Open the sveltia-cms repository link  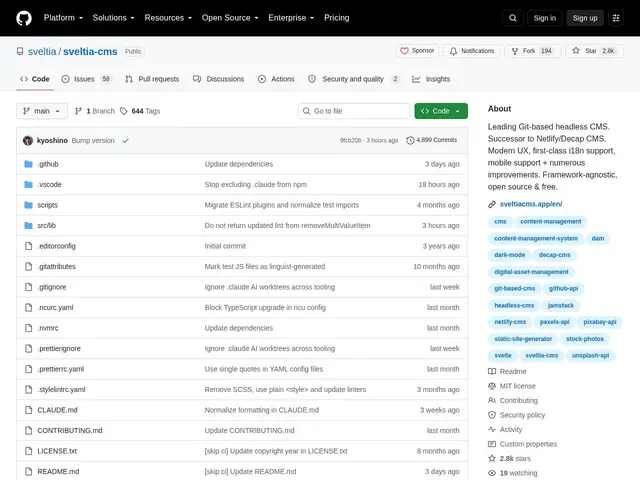point(90,51)
